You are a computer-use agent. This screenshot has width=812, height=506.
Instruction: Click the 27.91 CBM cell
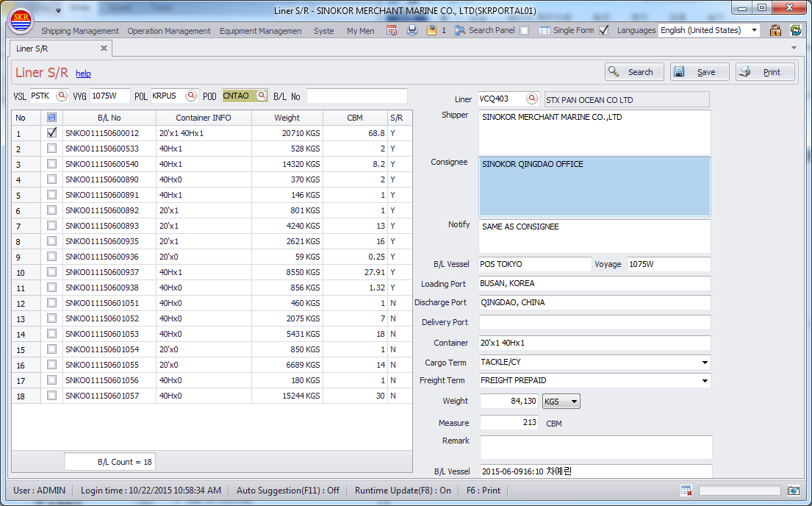(x=355, y=271)
